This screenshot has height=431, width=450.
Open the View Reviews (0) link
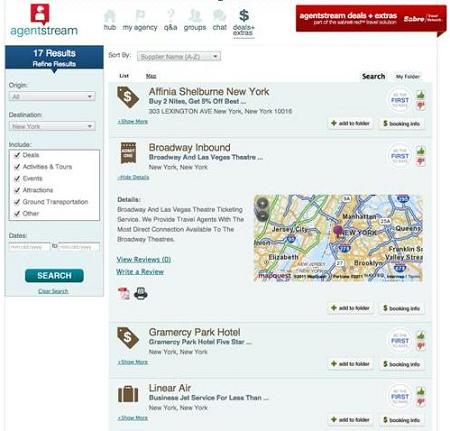click(x=144, y=259)
